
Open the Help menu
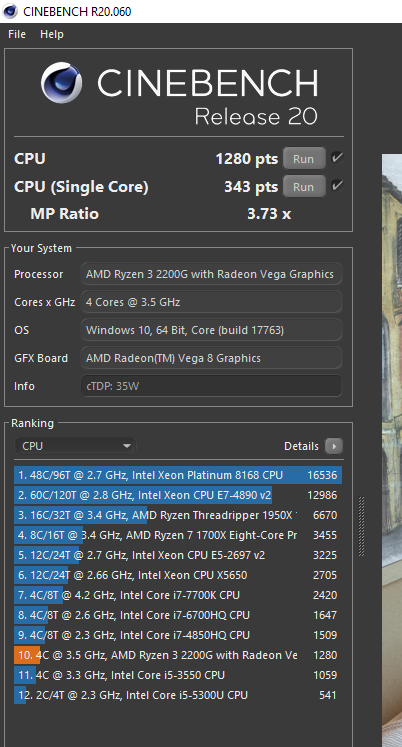coord(52,34)
